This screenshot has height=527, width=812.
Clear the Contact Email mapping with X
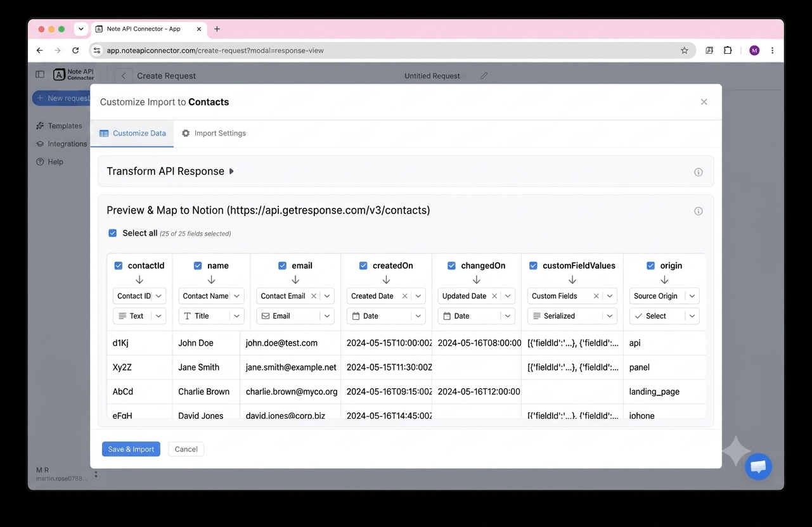click(314, 296)
